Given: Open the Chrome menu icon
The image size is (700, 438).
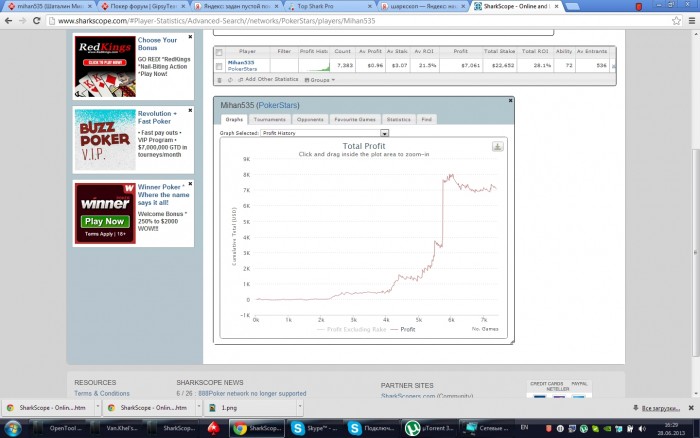Looking at the screenshot, I should (x=692, y=21).
